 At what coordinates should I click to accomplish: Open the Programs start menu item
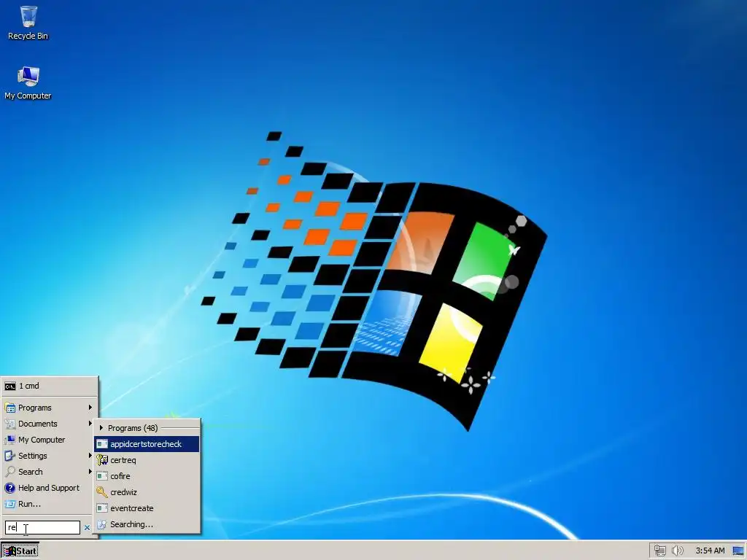coord(50,408)
